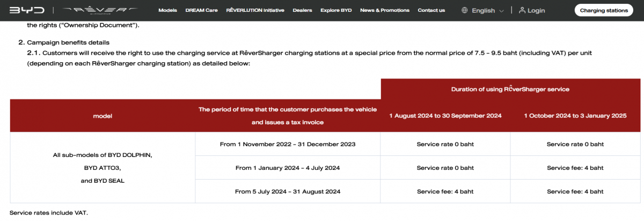Image resolution: width=644 pixels, height=221 pixels.
Task: Open the Models menu
Action: (168, 10)
